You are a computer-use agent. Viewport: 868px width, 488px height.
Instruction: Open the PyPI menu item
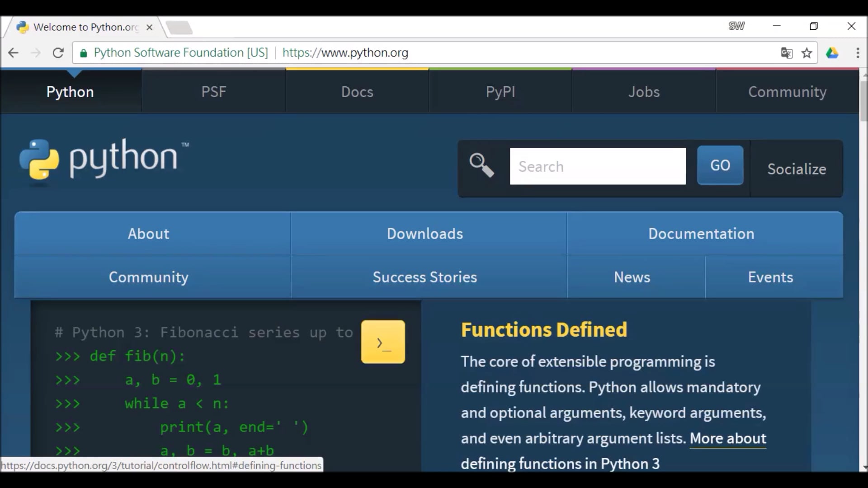click(500, 92)
